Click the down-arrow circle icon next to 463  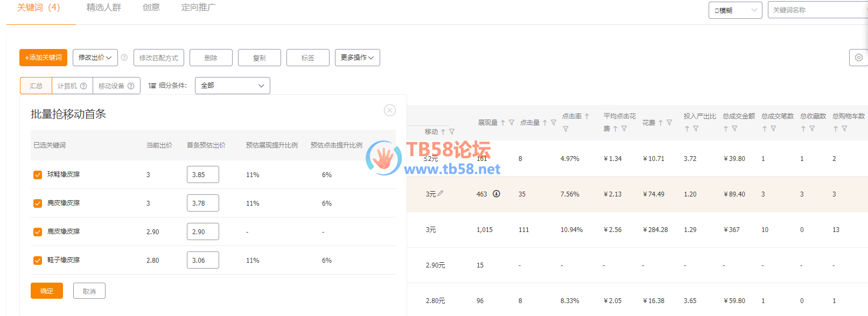[496, 194]
